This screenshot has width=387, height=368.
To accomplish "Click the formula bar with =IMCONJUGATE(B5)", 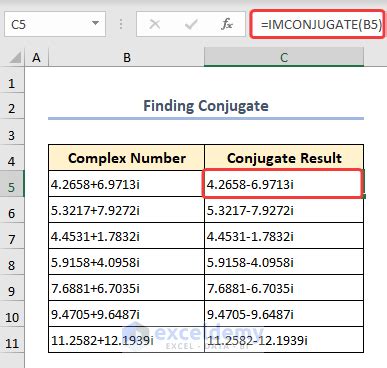I will pos(317,24).
